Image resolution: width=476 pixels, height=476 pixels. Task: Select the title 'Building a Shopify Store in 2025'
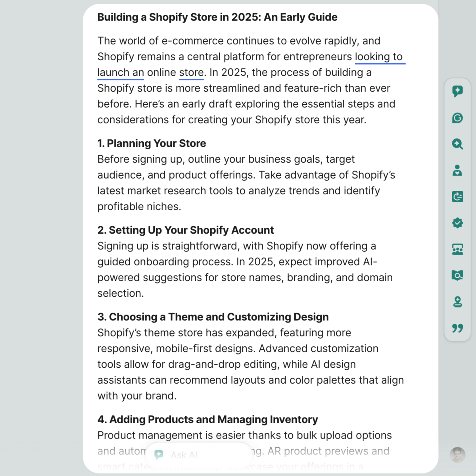[x=217, y=17]
